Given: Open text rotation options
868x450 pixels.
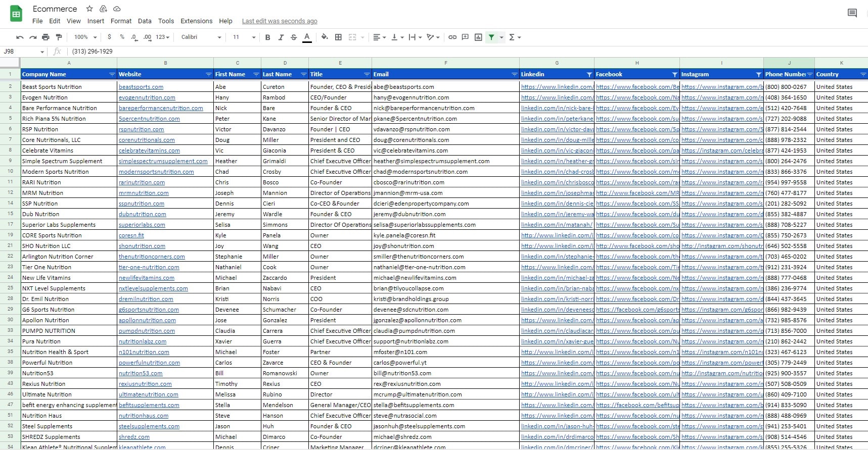Looking at the screenshot, I should [433, 37].
